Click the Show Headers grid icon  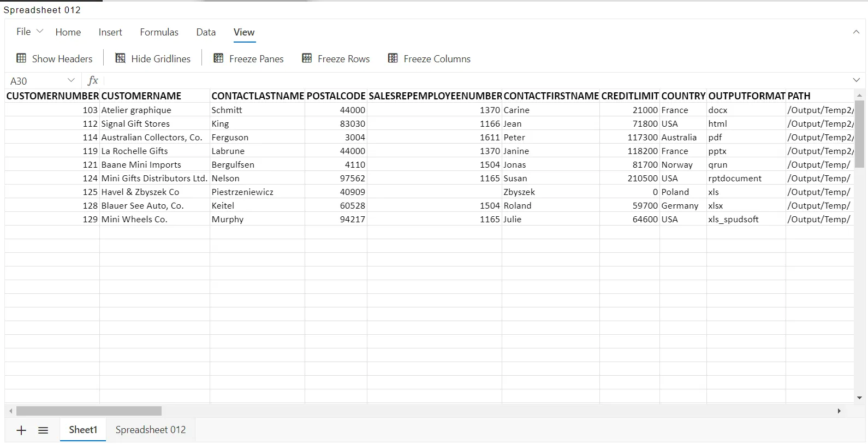(21, 58)
